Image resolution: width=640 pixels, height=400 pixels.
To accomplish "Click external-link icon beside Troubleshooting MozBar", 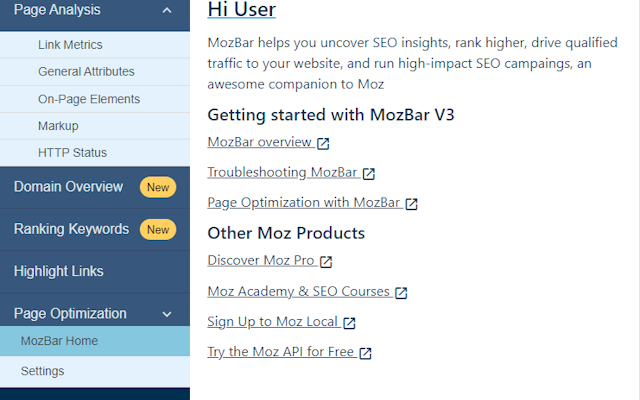I will tap(369, 173).
